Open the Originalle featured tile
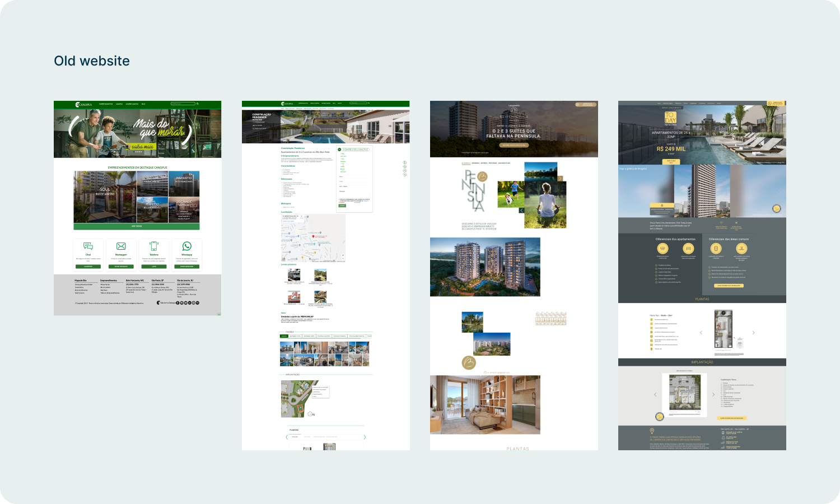The image size is (840, 504). pos(184,211)
